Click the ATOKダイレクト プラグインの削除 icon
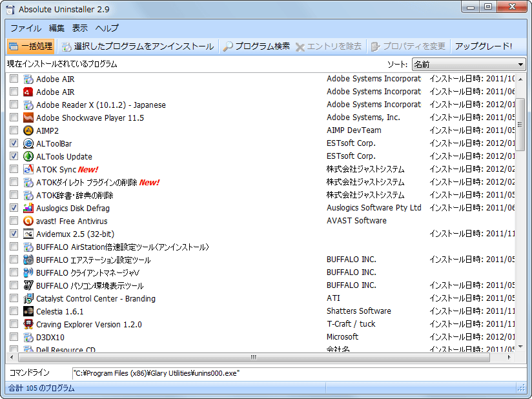The image size is (532, 399). [28, 182]
